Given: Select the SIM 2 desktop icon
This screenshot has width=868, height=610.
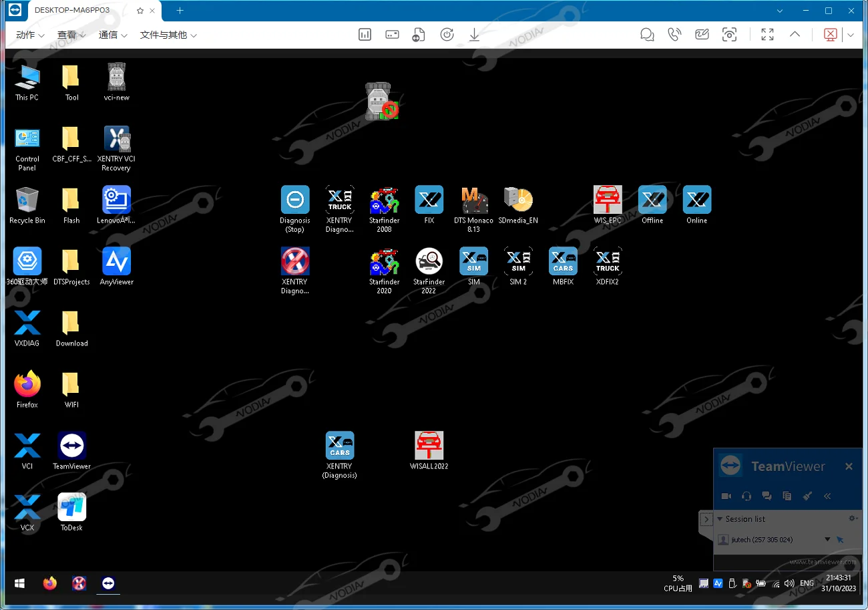Looking at the screenshot, I should [519, 261].
